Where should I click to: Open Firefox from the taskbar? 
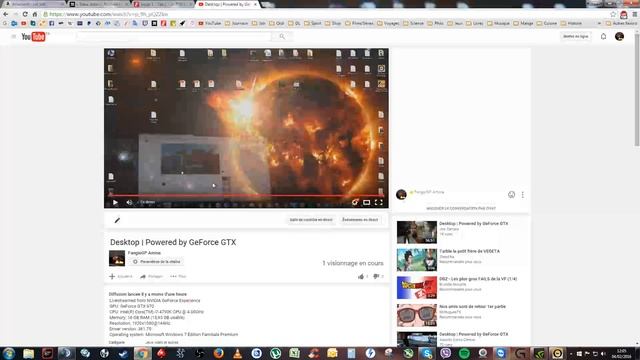click(x=218, y=353)
